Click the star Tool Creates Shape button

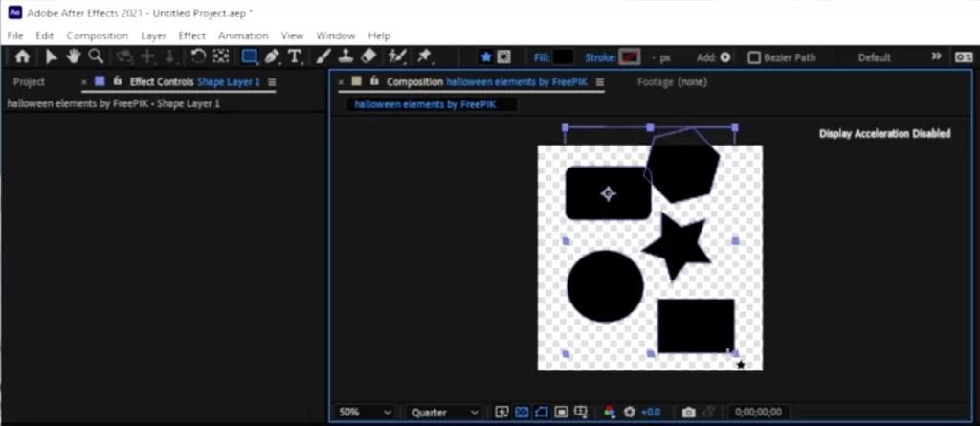[x=486, y=57]
